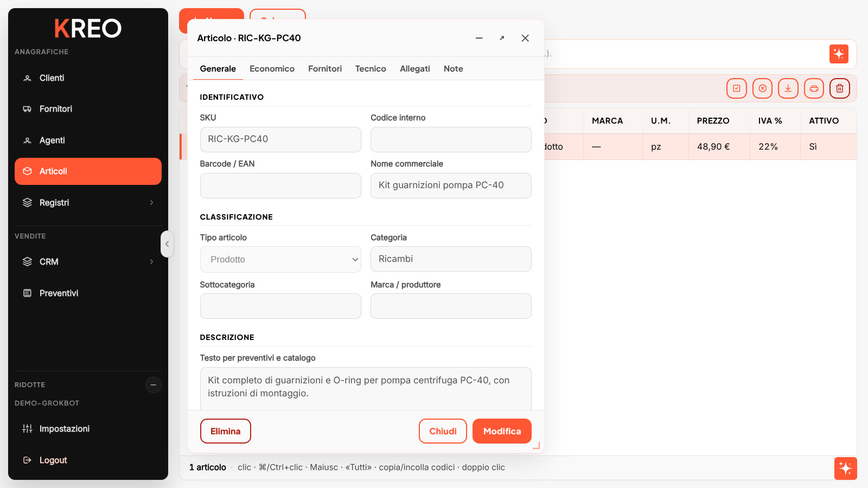
Task: Click the Categoria field
Action: tap(451, 259)
